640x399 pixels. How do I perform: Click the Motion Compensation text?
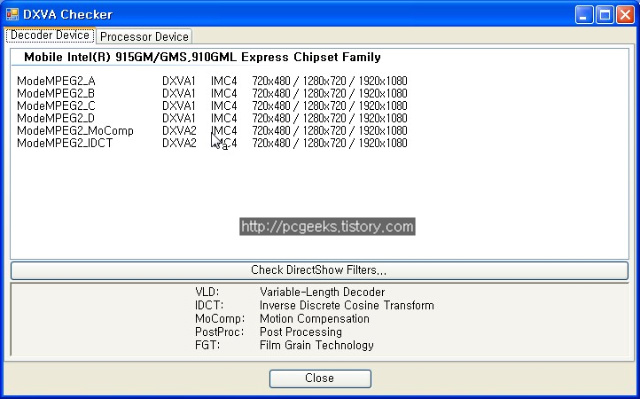coord(314,319)
